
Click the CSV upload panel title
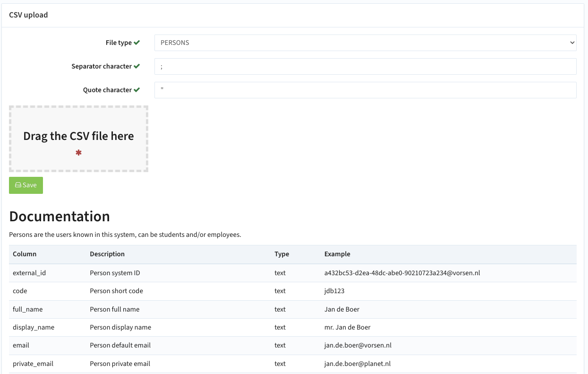point(28,15)
